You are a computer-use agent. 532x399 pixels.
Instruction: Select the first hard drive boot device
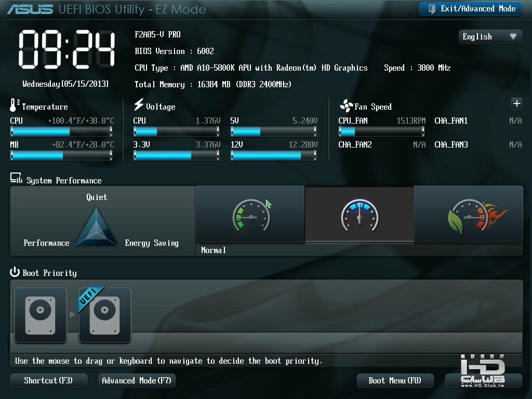41,315
